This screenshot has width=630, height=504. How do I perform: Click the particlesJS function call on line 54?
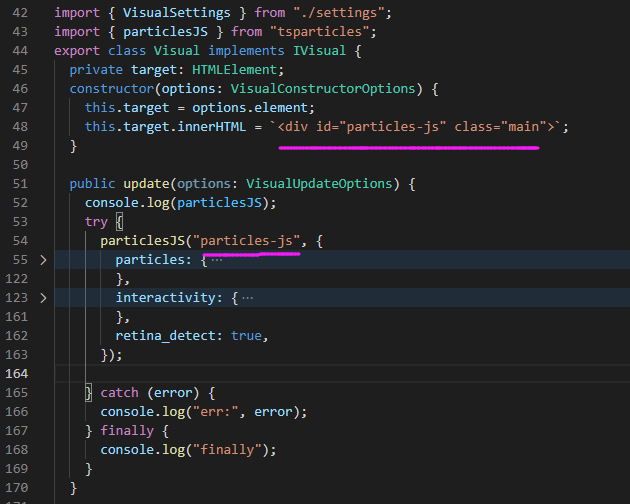pyautogui.click(x=142, y=241)
